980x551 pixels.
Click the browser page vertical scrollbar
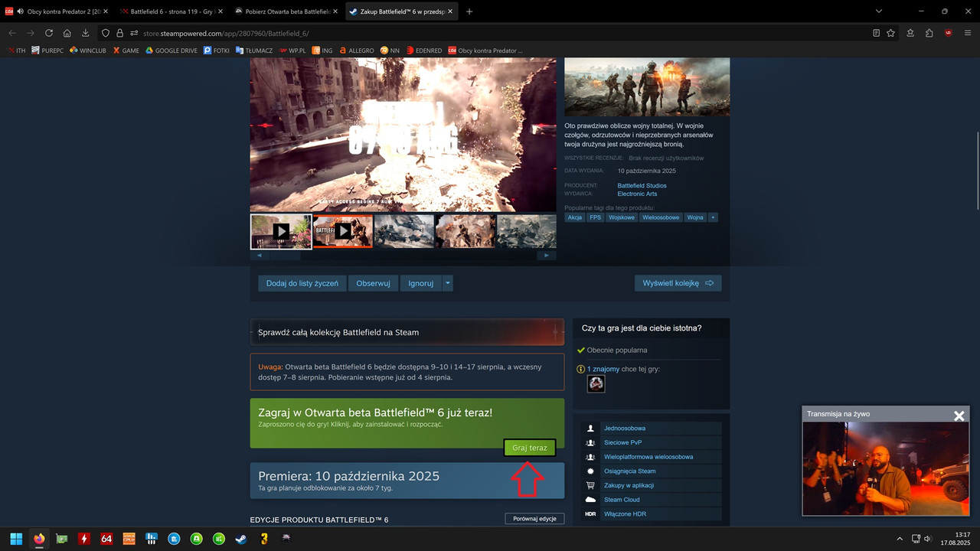pos(976,169)
